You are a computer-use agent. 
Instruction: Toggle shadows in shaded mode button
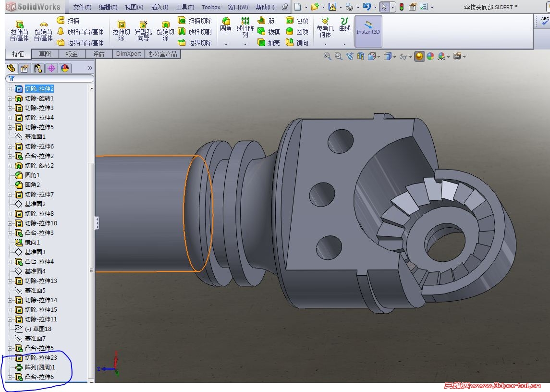pos(419,56)
